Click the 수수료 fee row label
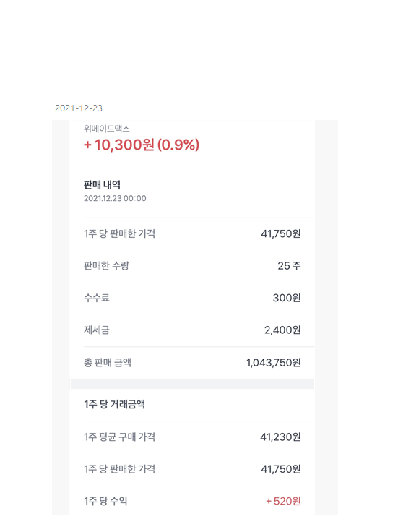 coord(97,298)
